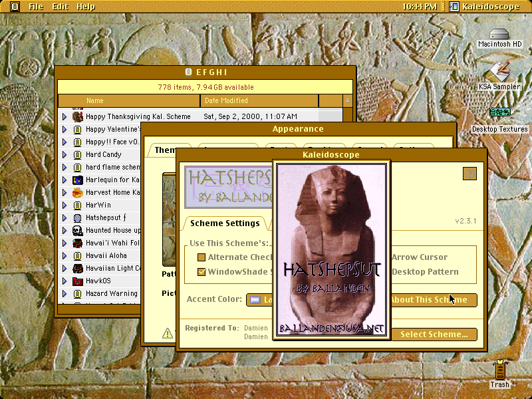Viewport: 532px width, 399px height.
Task: Select the HarWin file icon
Action: point(77,205)
